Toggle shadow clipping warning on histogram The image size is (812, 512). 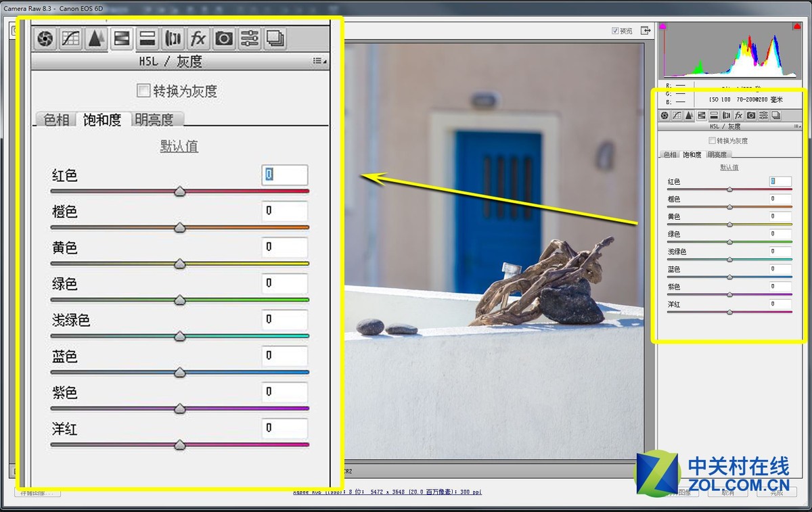(x=663, y=26)
